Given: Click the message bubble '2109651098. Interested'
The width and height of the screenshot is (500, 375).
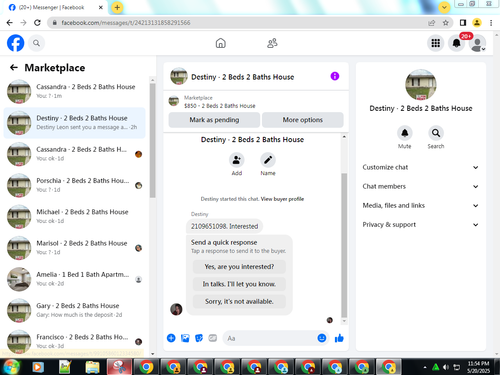Looking at the screenshot, I should (224, 226).
